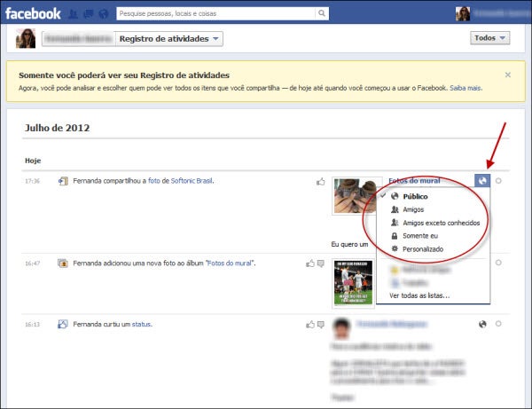Select Amigos in the privacy menu
Viewport: 532px width, 409px height.
point(412,209)
